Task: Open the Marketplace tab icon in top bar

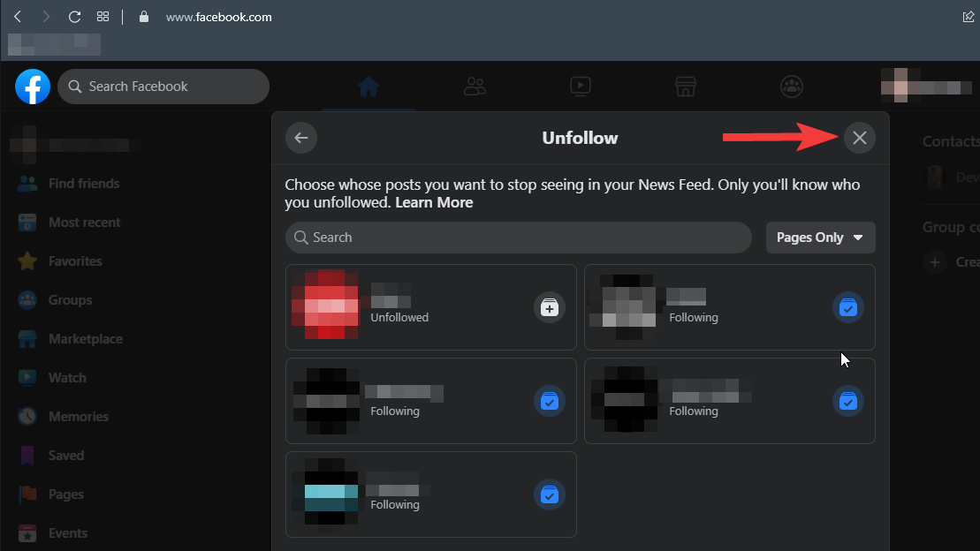Action: 686,87
